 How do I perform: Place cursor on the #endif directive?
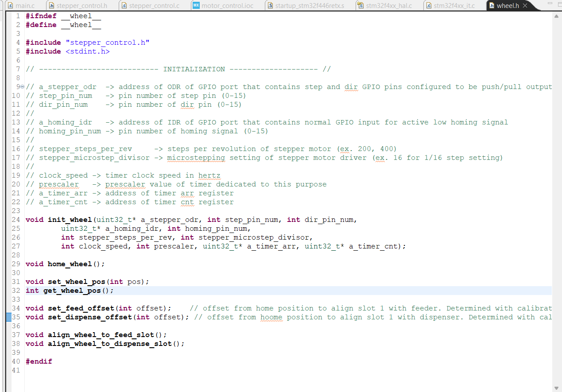click(39, 361)
